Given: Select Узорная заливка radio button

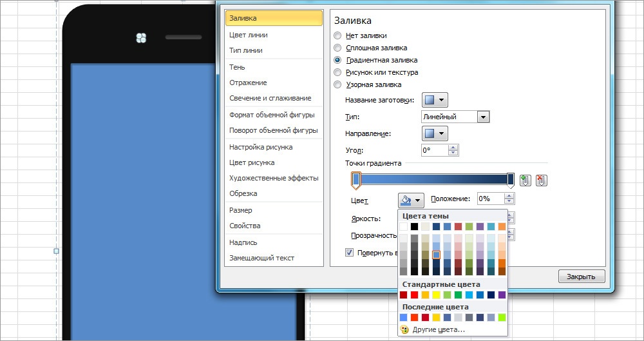Looking at the screenshot, I should pos(337,84).
